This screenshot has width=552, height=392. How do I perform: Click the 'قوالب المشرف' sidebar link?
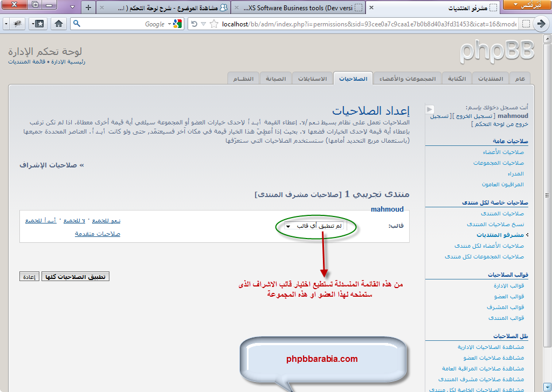pos(505,307)
